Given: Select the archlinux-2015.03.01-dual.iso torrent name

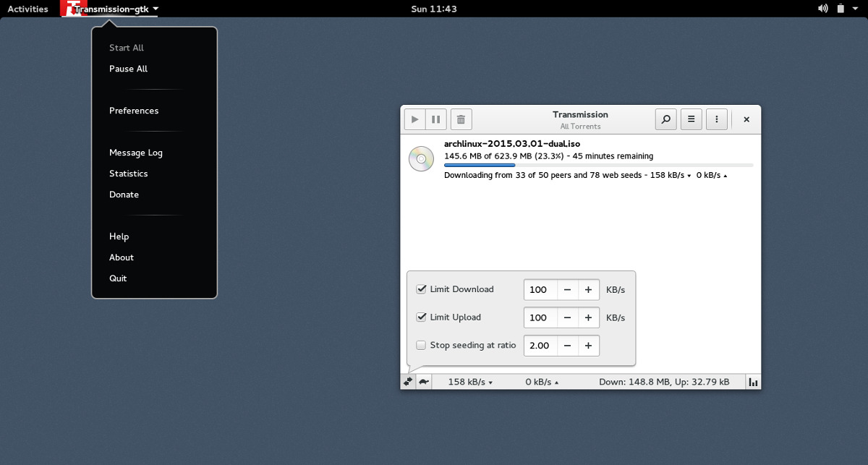Looking at the screenshot, I should click(512, 144).
